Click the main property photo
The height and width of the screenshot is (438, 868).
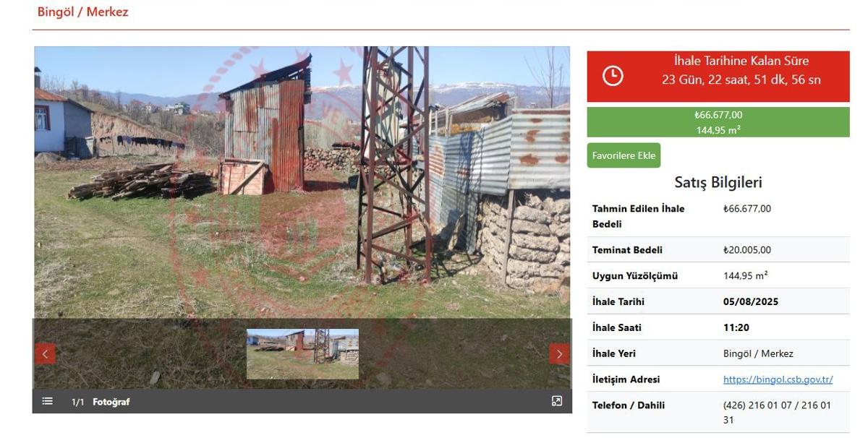(302, 182)
